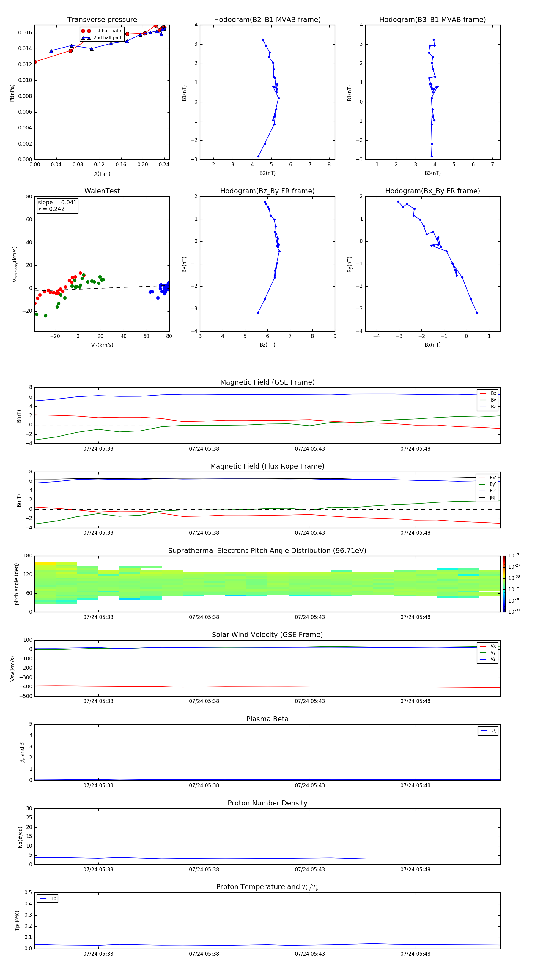The height and width of the screenshot is (980, 535).
Task: Select the Vz velocity legend entry
Action: 488,659
